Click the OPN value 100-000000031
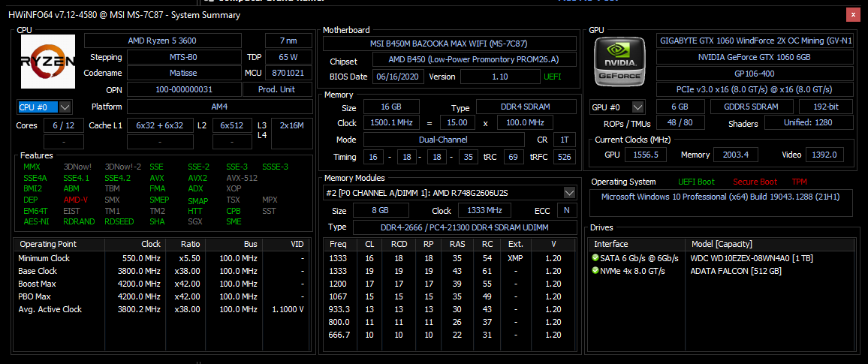 pos(184,89)
